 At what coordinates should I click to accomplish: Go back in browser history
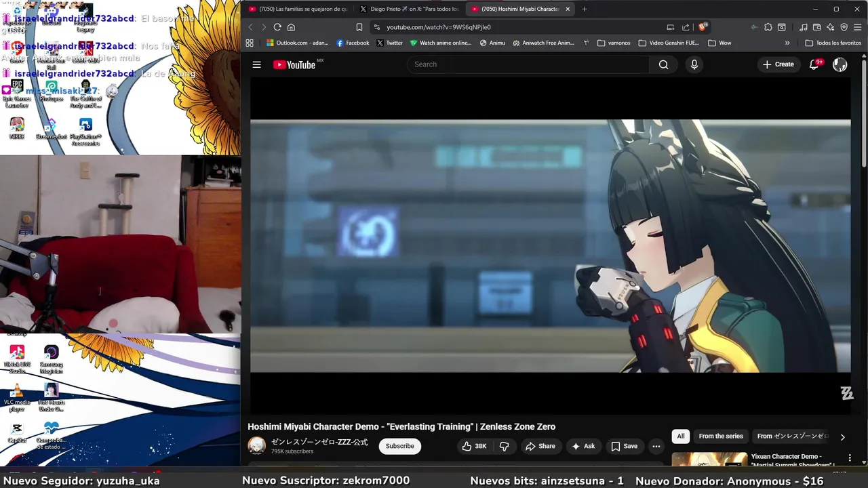pyautogui.click(x=250, y=27)
